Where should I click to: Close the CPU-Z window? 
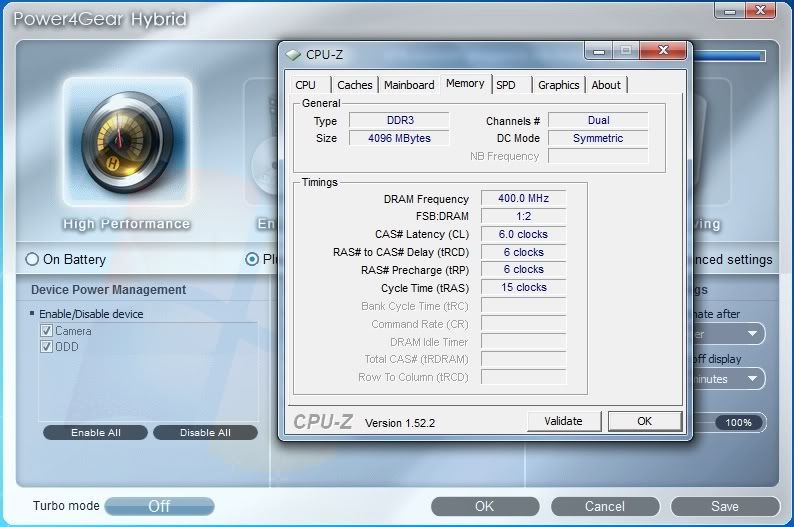[663, 51]
